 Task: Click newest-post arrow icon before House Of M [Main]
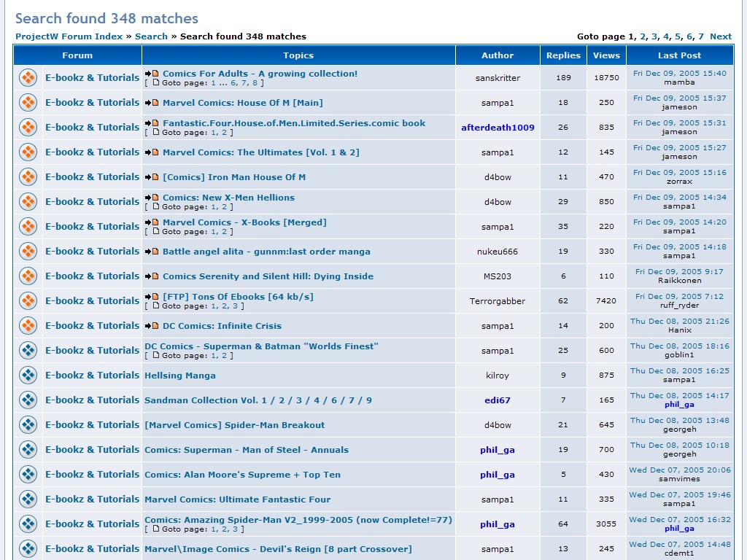coord(152,103)
